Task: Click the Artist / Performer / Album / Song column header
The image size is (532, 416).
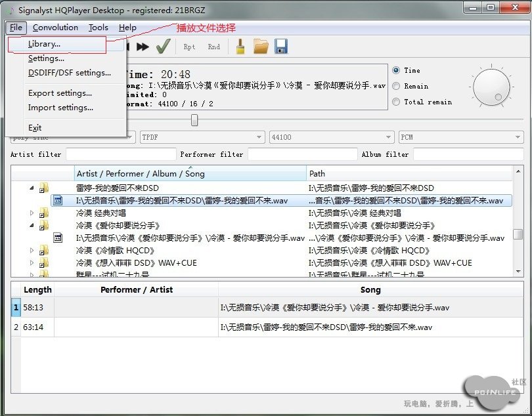Action: click(190, 174)
